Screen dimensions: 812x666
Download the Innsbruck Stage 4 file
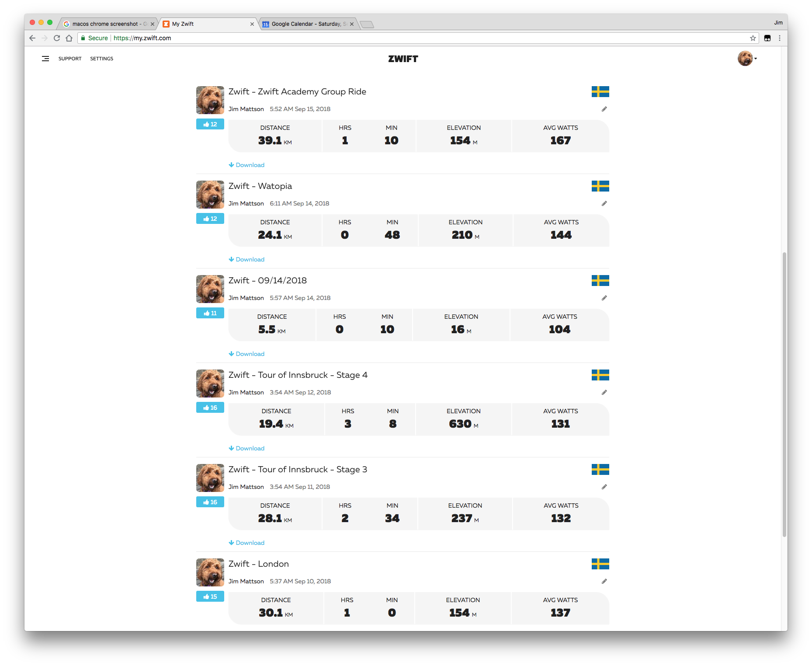coord(246,448)
